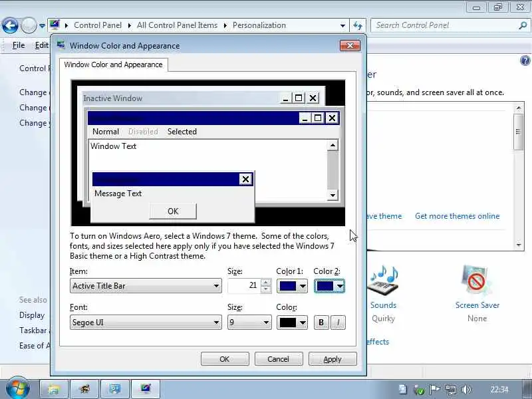Image resolution: width=532 pixels, height=399 pixels.
Task: Click the Display link under See also
Action: pos(32,315)
